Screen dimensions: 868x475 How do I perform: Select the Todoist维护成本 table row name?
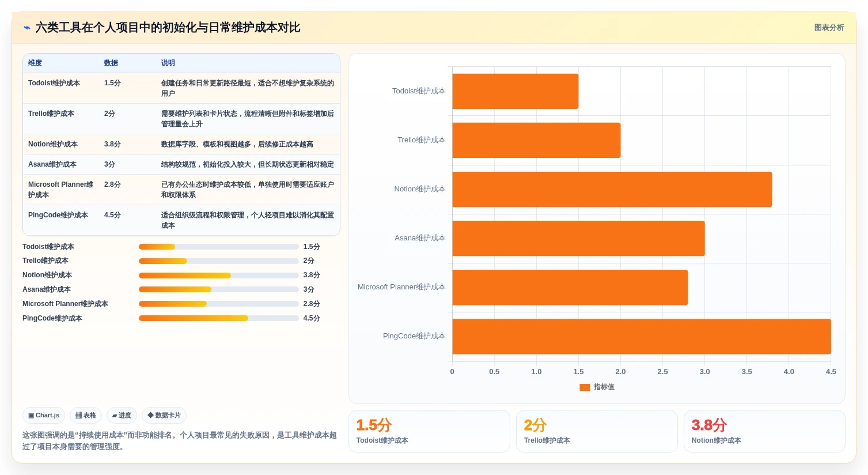(54, 83)
